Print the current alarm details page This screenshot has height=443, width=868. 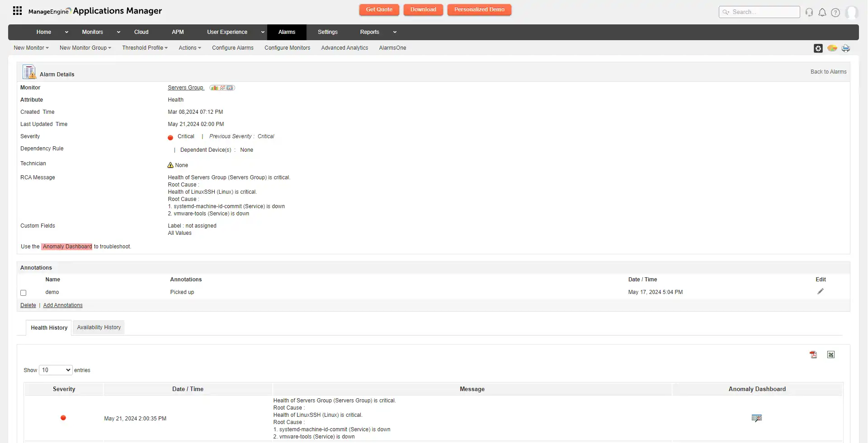tap(846, 48)
